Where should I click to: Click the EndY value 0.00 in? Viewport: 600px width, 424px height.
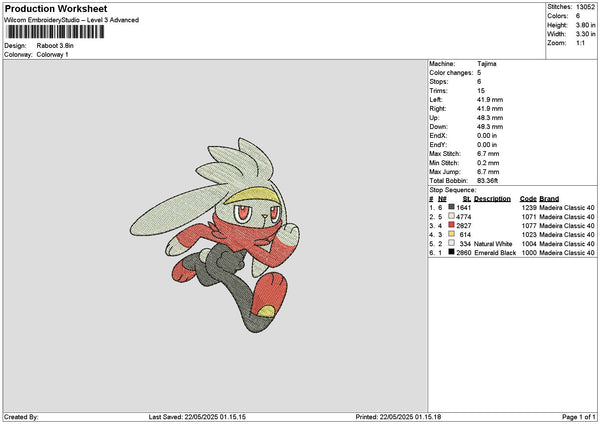point(487,145)
